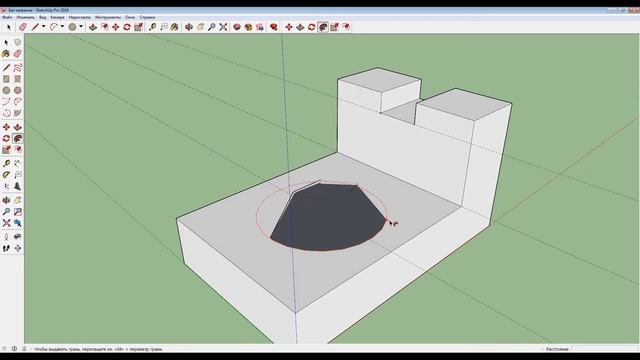Image resolution: width=640 pixels, height=360 pixels.
Task: Open the Line tool dropdown arrow
Action: pos(44,27)
